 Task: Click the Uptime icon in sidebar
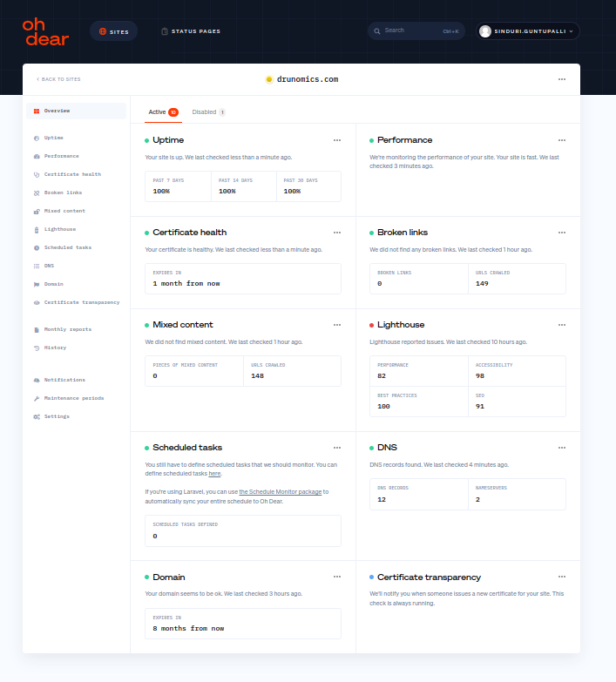[36, 138]
